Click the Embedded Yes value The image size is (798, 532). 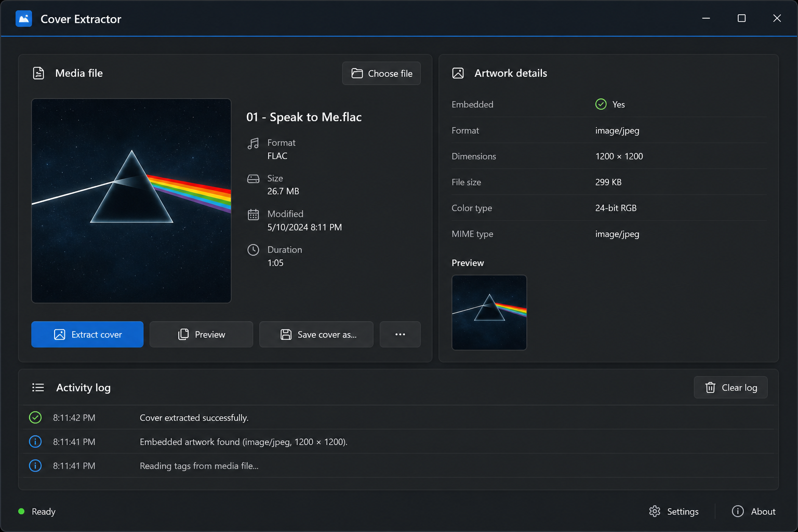click(x=618, y=104)
